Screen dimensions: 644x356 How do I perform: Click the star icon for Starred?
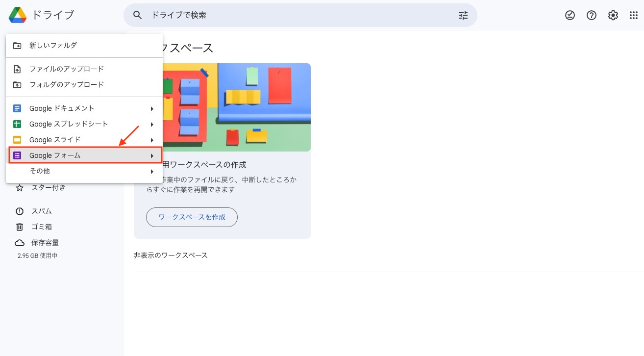(20, 188)
